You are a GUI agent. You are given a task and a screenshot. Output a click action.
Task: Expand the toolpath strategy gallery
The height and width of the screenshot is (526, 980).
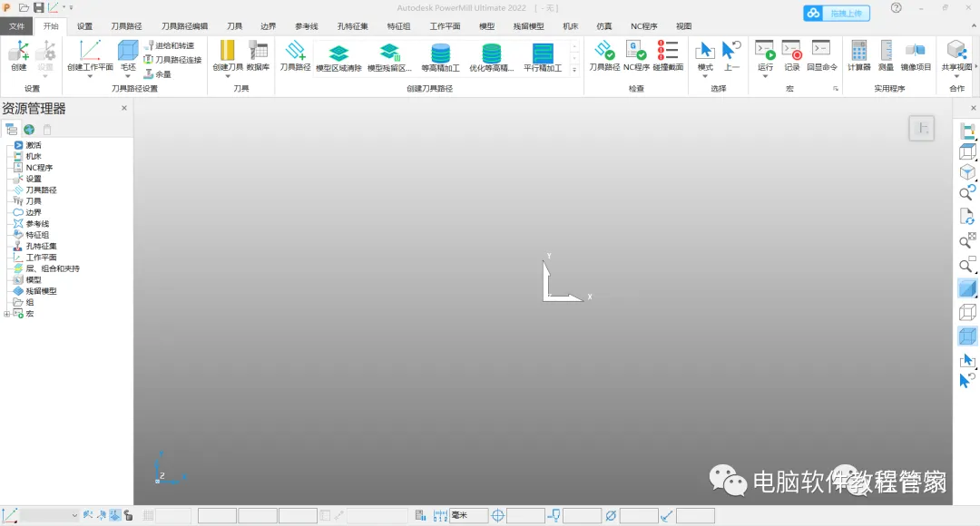click(x=574, y=70)
